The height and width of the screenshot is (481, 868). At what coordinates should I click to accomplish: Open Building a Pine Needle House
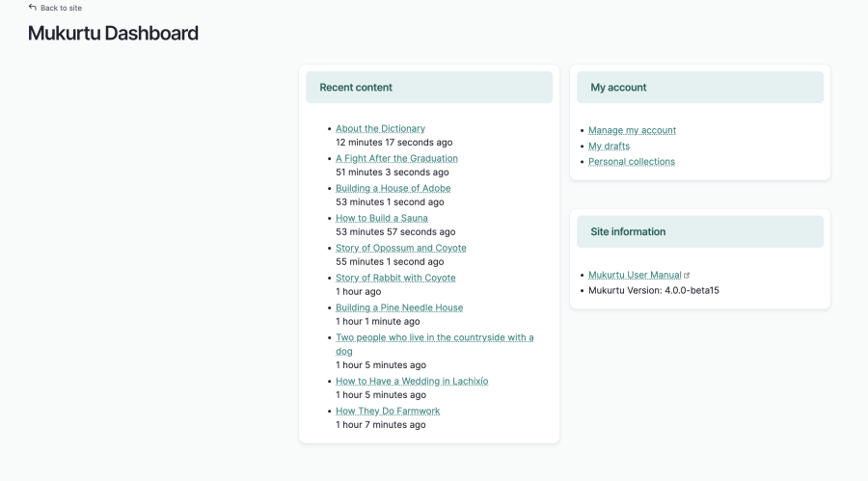[399, 307]
